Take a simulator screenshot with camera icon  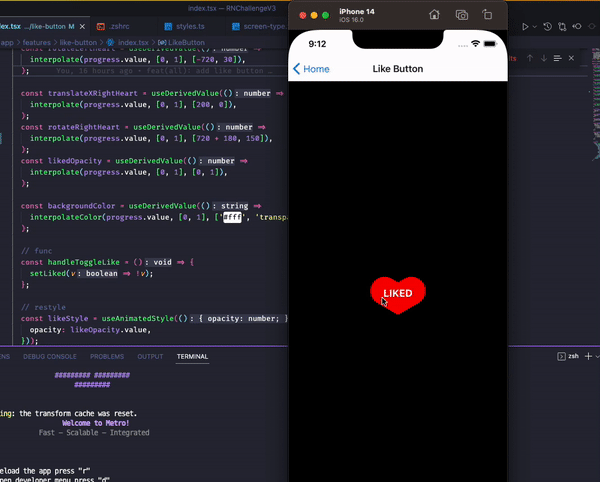[x=461, y=15]
